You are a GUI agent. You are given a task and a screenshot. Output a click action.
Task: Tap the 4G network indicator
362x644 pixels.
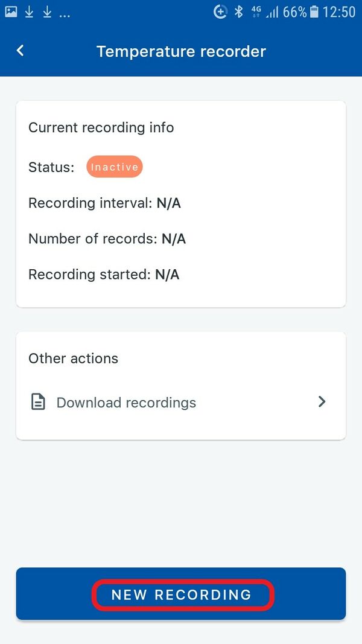click(256, 10)
